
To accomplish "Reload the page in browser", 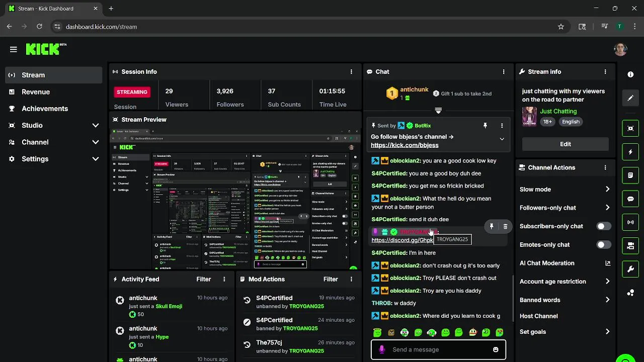I will point(39,27).
